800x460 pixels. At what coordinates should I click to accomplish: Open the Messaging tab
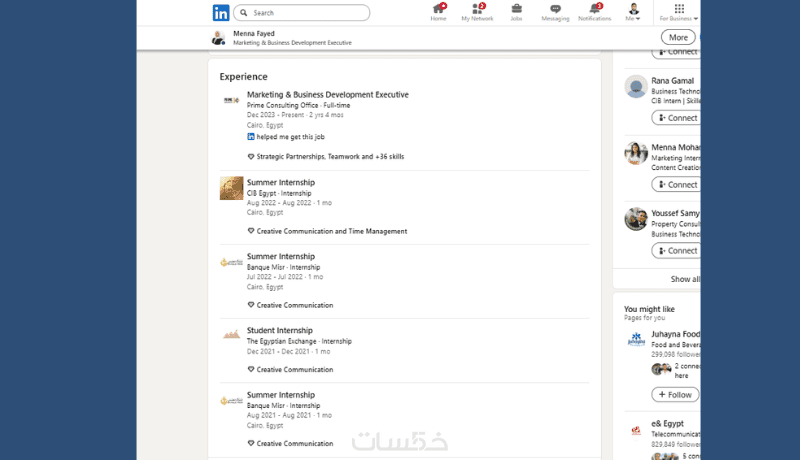(x=555, y=12)
